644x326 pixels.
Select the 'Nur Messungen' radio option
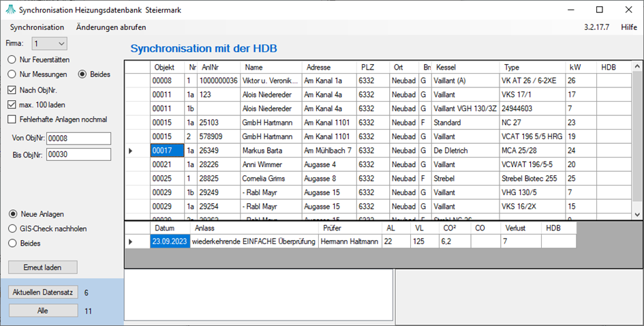click(x=12, y=74)
